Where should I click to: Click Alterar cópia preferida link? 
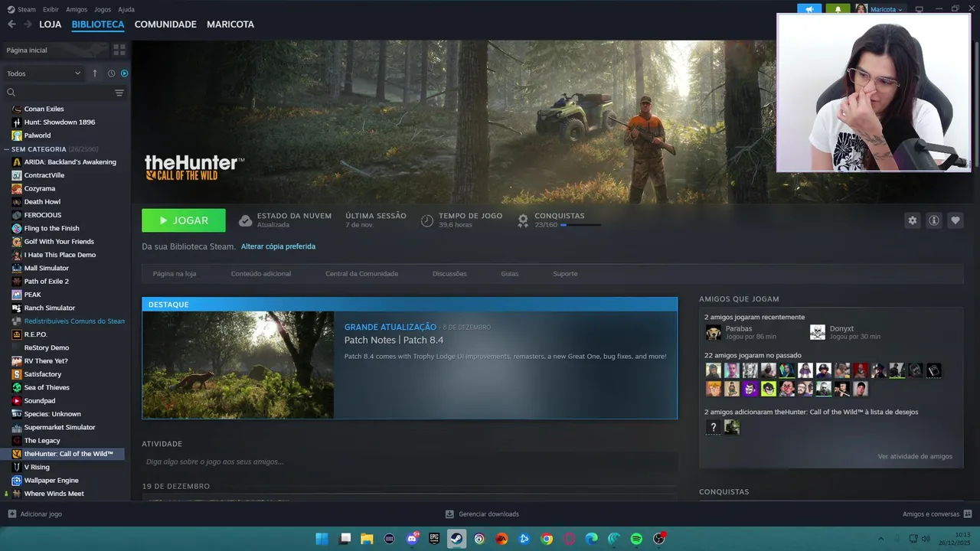point(278,246)
